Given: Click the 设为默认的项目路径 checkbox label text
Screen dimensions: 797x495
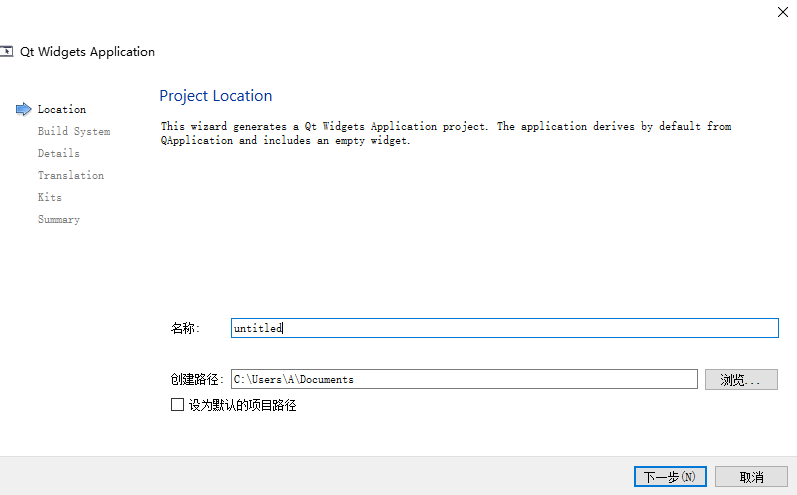Looking at the screenshot, I should 242,405.
